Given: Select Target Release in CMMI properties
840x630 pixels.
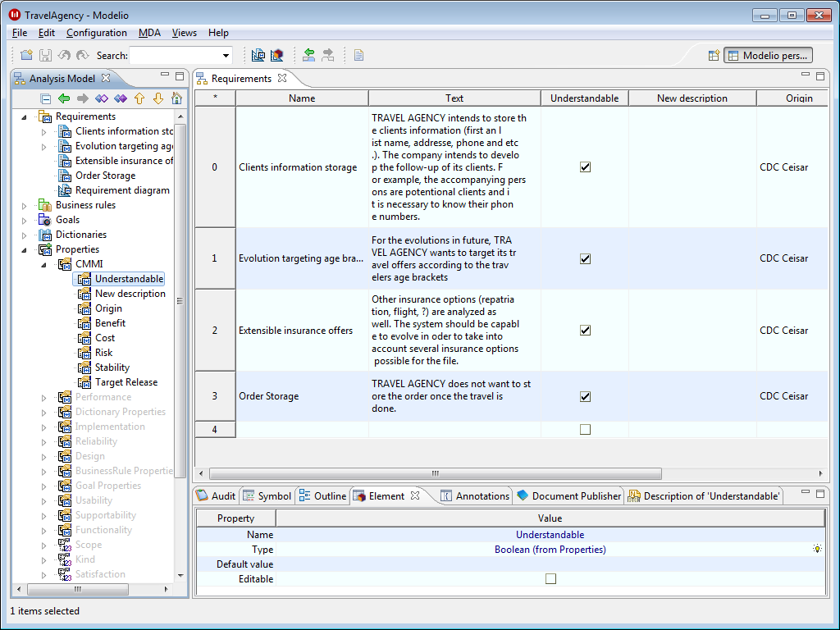Looking at the screenshot, I should pos(126,382).
